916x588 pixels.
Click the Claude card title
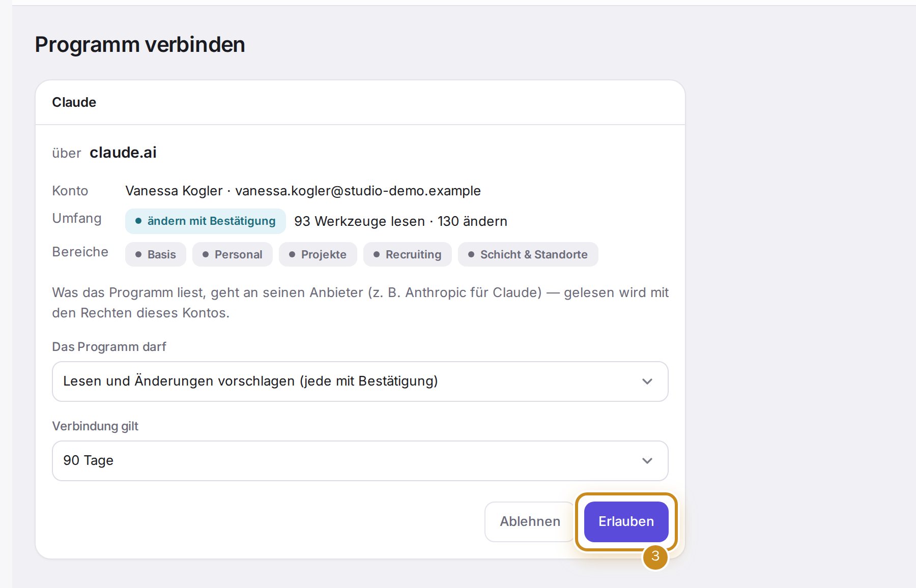click(x=74, y=102)
